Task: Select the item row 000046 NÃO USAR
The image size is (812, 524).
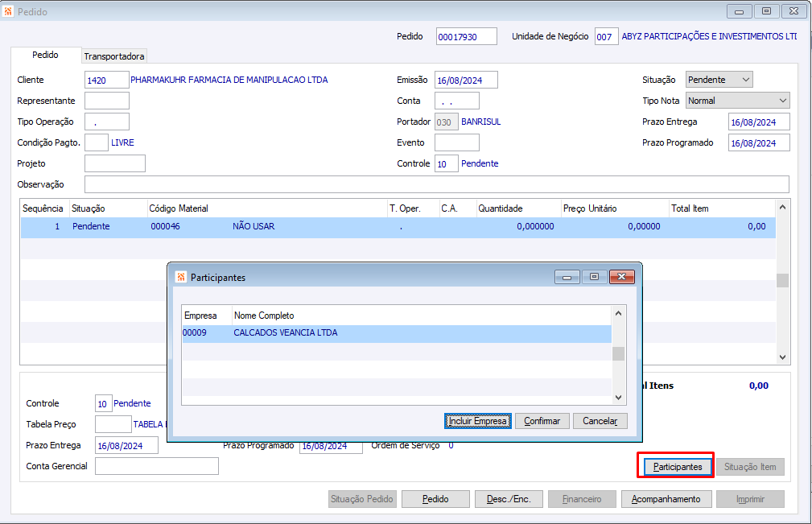Action: coord(398,227)
